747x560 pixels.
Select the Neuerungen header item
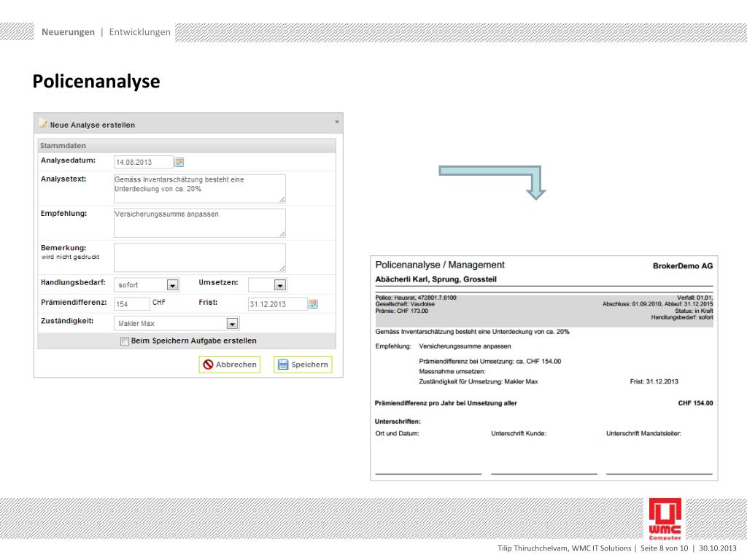coord(68,32)
